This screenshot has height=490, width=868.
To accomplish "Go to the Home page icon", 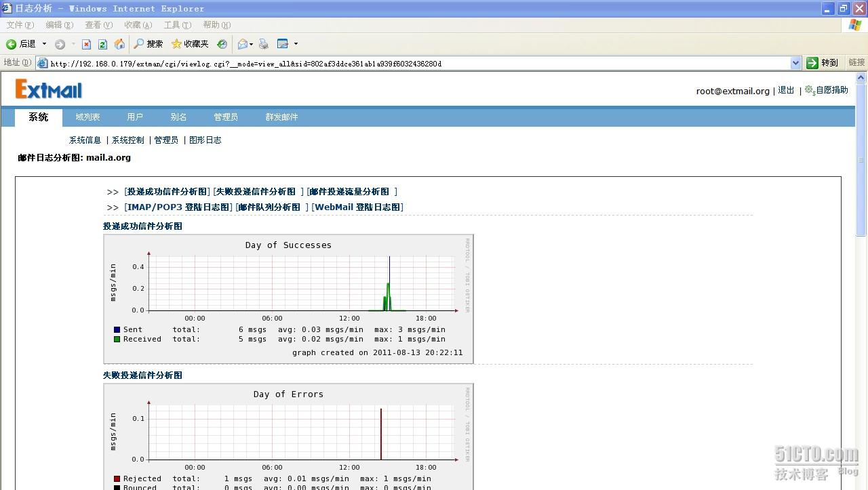I will click(x=119, y=44).
